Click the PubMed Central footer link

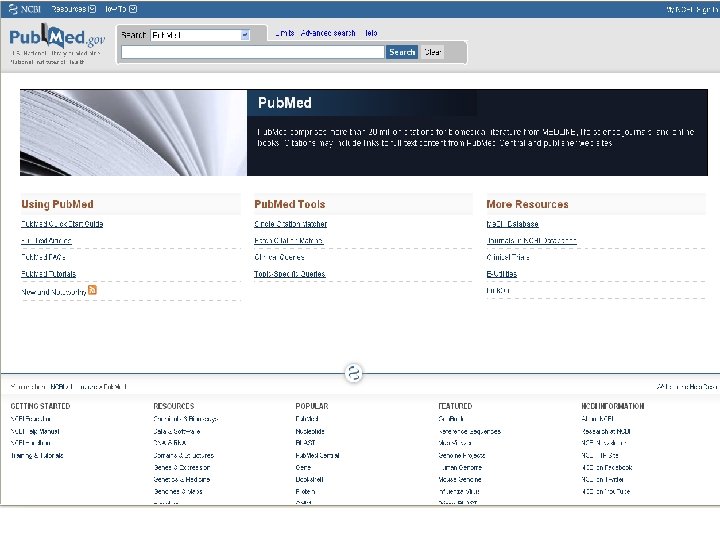[317, 456]
